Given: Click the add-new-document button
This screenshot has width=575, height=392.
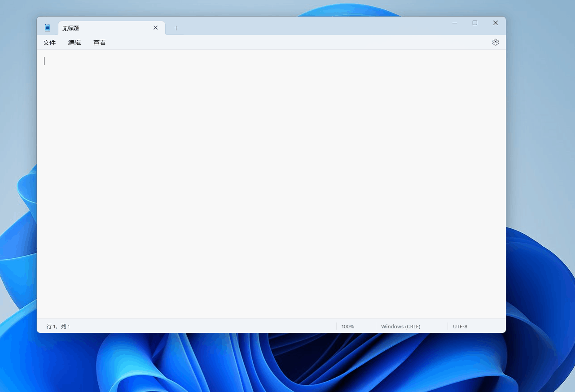Looking at the screenshot, I should (x=176, y=28).
